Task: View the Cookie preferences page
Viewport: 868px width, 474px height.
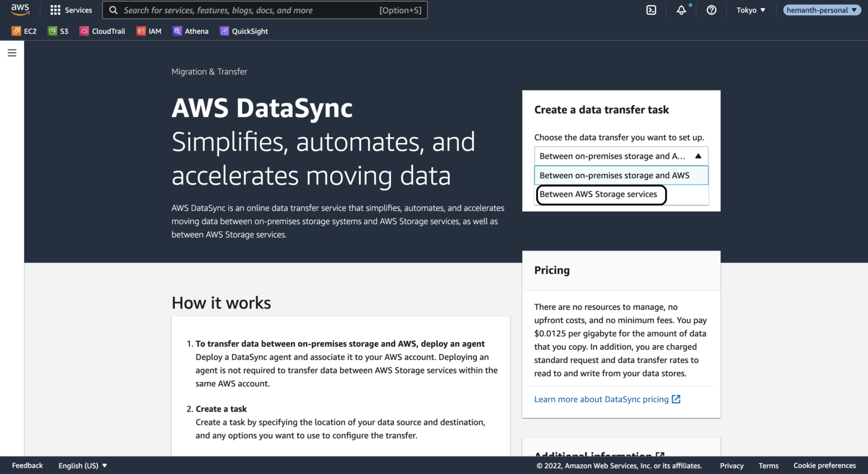Action: (x=824, y=465)
